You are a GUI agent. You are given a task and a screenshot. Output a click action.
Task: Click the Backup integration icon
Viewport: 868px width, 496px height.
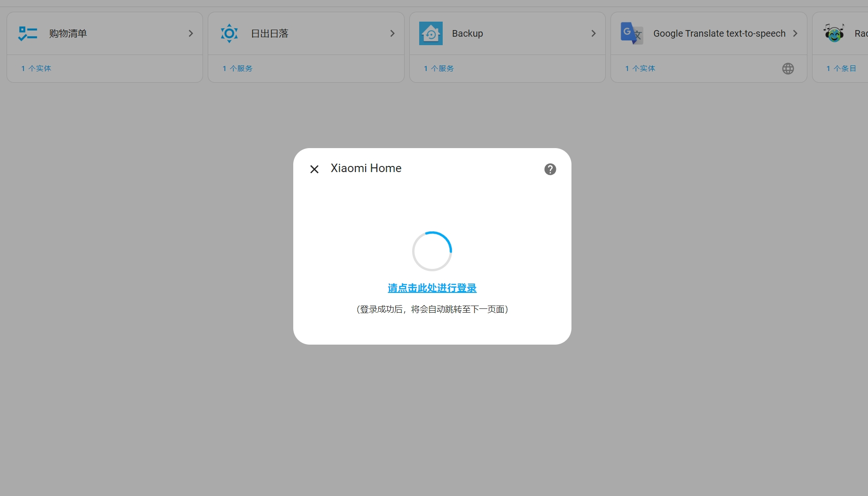point(430,33)
